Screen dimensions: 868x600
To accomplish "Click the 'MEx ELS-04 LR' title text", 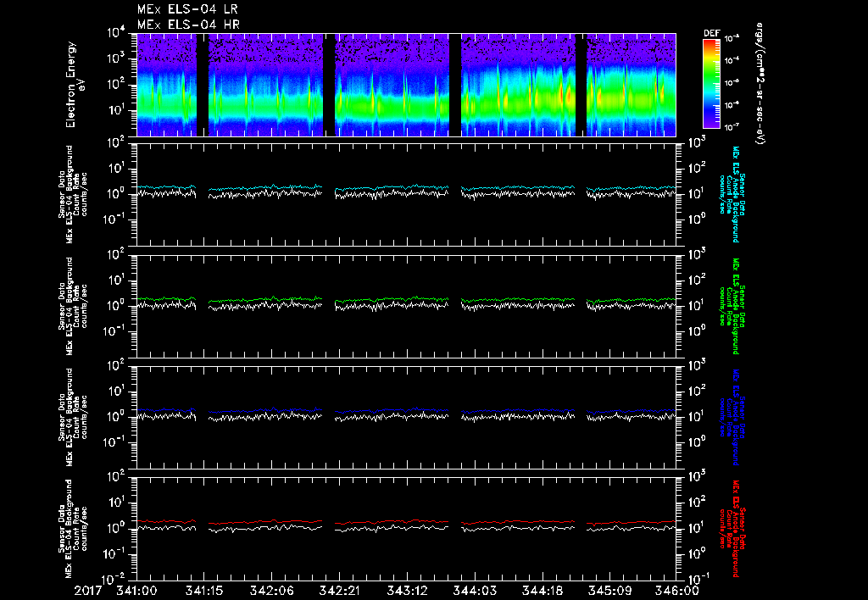I will [x=187, y=9].
